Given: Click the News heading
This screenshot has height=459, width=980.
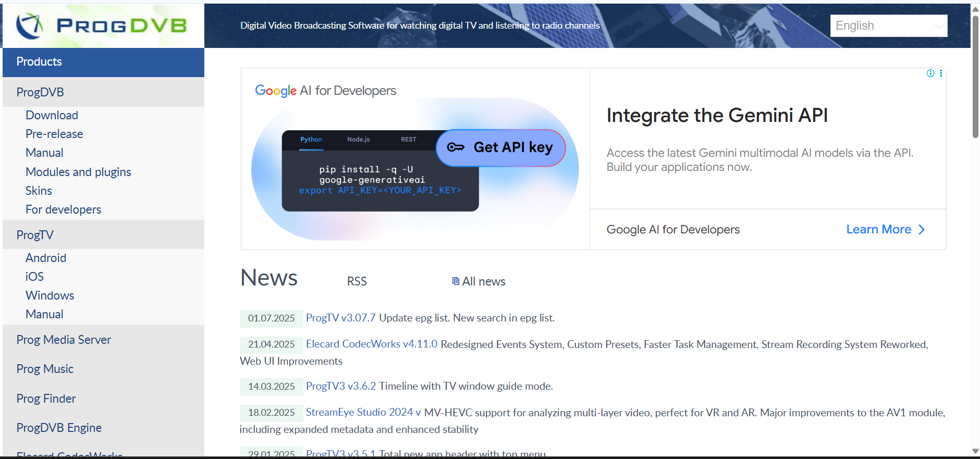Looking at the screenshot, I should click(269, 278).
